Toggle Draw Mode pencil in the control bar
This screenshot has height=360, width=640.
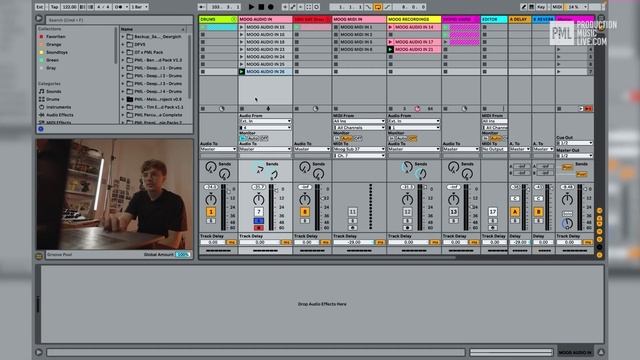click(x=524, y=7)
